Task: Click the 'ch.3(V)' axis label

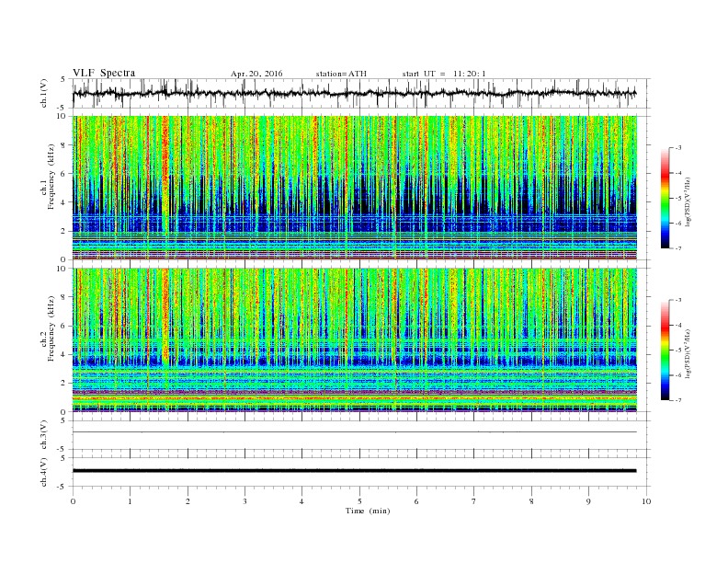Action: click(44, 435)
